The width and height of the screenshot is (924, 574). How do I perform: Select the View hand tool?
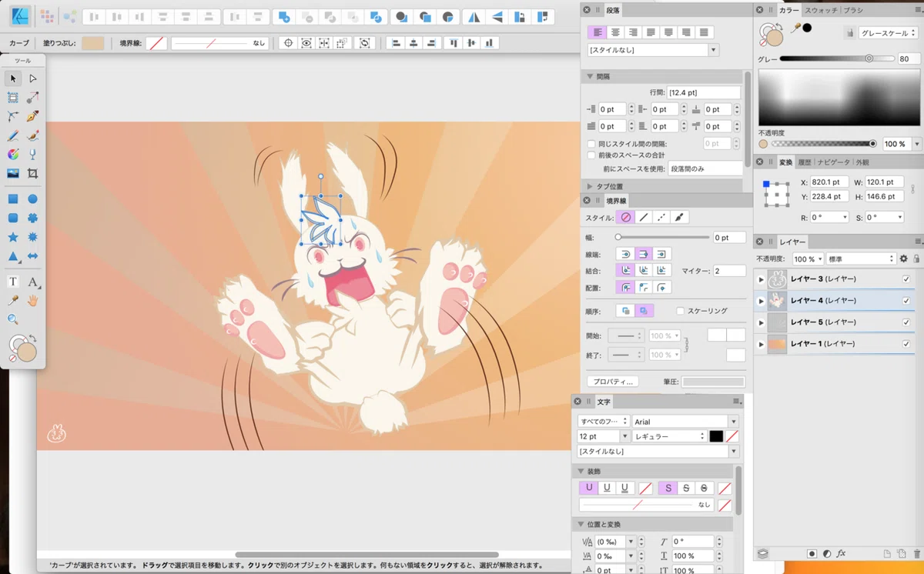tap(33, 300)
